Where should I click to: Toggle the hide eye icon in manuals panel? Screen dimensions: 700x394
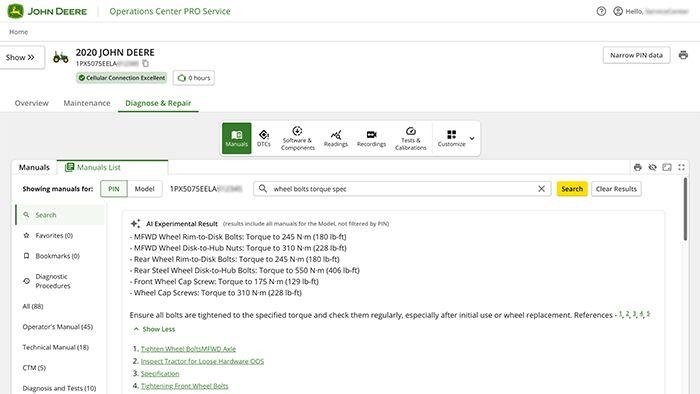tap(652, 167)
